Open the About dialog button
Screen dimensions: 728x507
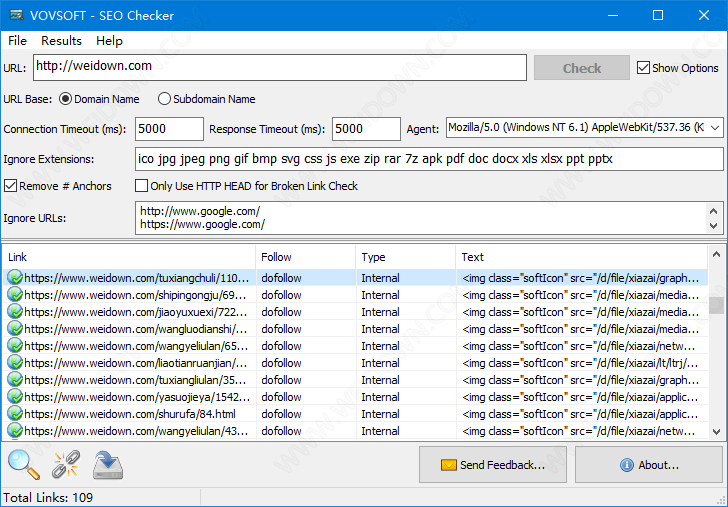pos(649,465)
